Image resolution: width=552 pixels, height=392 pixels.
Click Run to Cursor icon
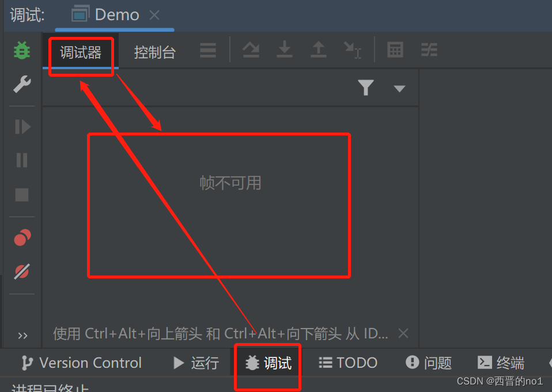[353, 50]
